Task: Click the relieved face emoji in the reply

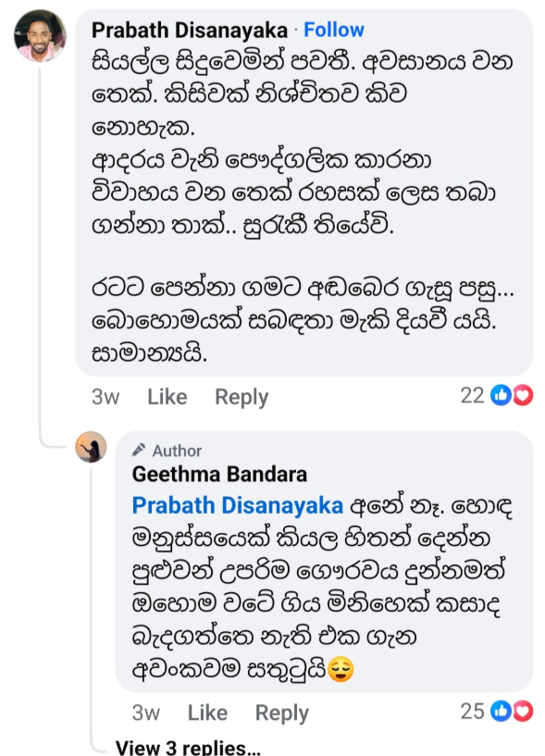Action: pyautogui.click(x=341, y=669)
